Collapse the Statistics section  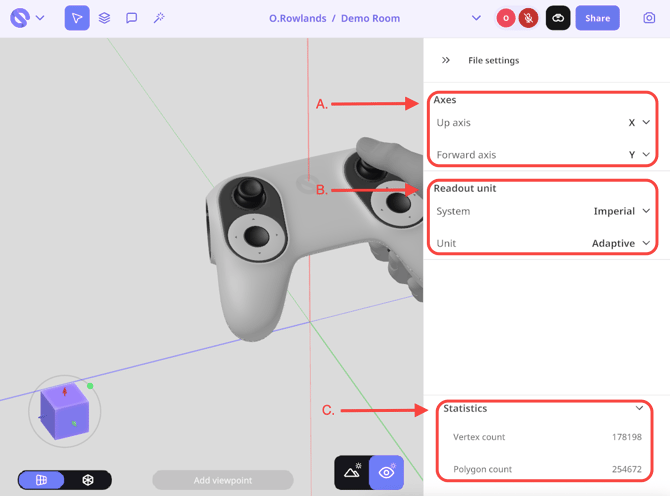(x=640, y=408)
